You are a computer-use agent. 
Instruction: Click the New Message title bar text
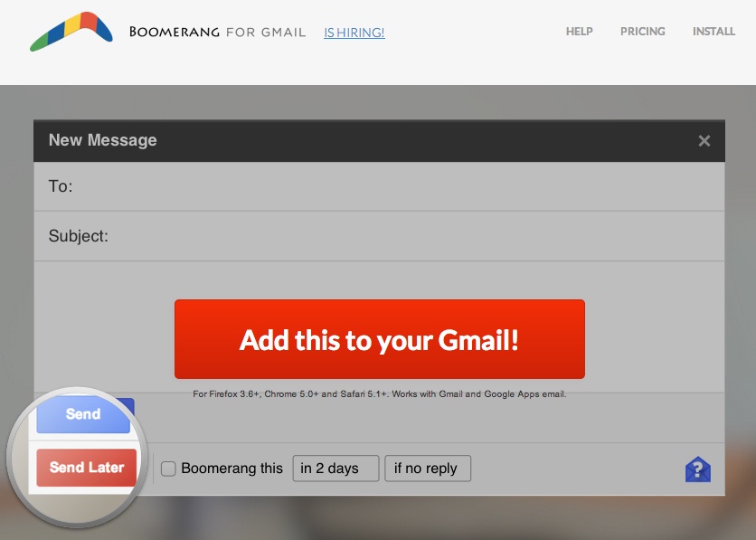click(103, 140)
